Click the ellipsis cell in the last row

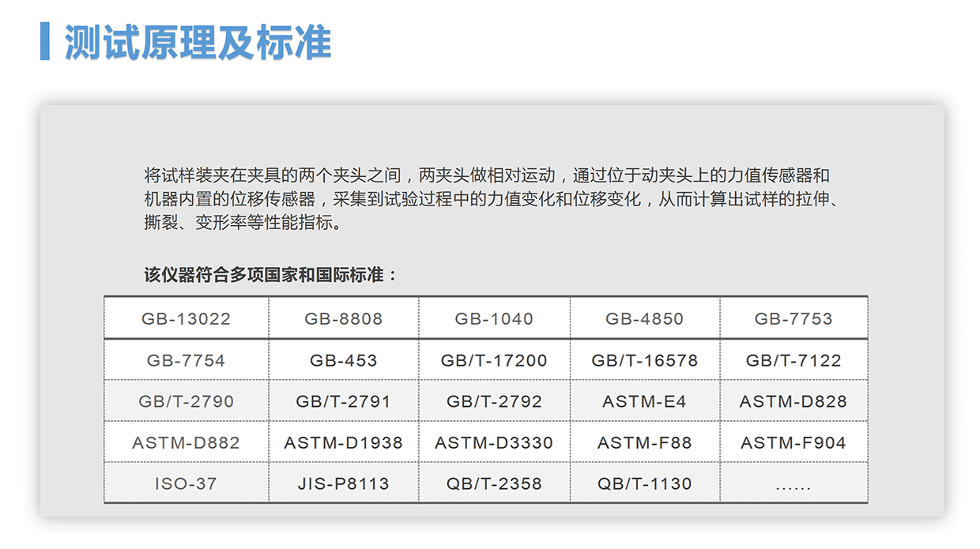click(793, 485)
